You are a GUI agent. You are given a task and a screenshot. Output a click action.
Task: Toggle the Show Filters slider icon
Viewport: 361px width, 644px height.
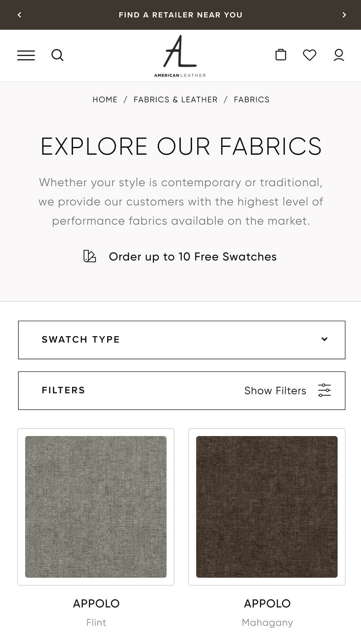coord(325,390)
